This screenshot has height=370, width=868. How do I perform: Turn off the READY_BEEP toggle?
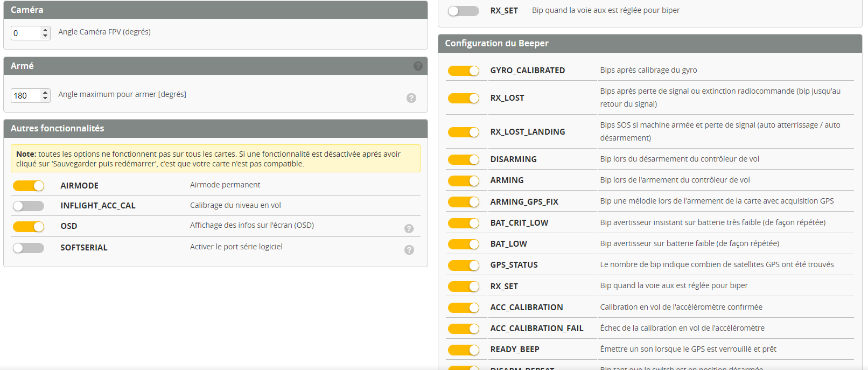pos(463,350)
